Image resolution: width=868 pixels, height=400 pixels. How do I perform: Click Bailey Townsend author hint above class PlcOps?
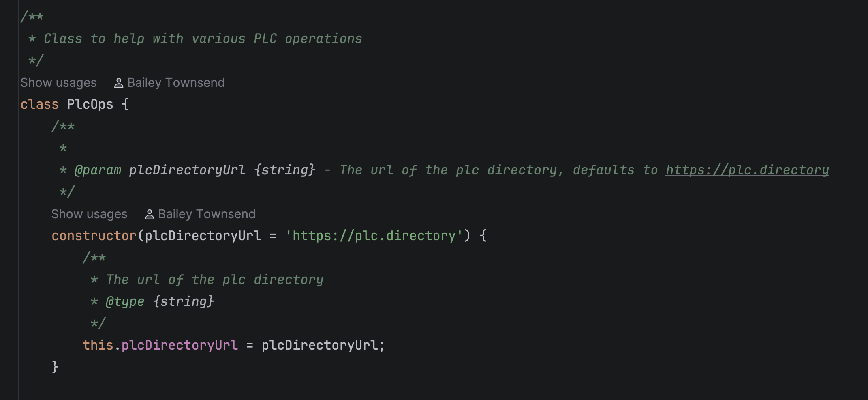coord(175,83)
